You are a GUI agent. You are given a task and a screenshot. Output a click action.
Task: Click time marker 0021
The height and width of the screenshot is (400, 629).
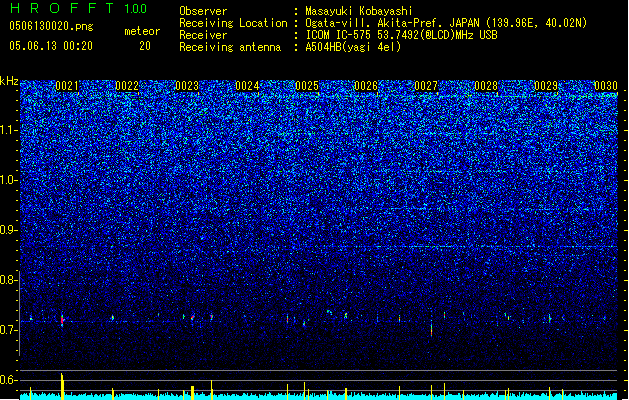pos(67,86)
